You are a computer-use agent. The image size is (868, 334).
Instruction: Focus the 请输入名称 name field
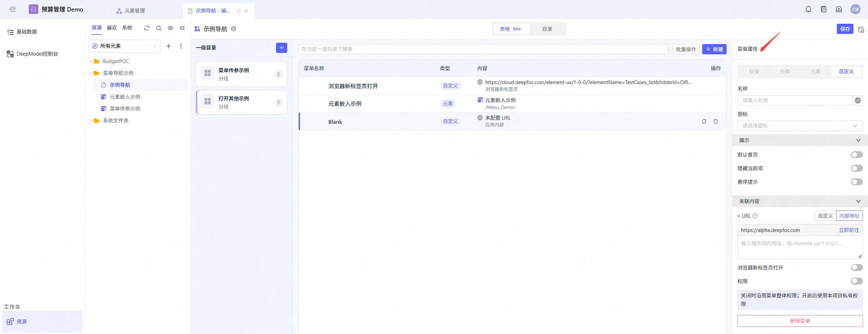[795, 100]
